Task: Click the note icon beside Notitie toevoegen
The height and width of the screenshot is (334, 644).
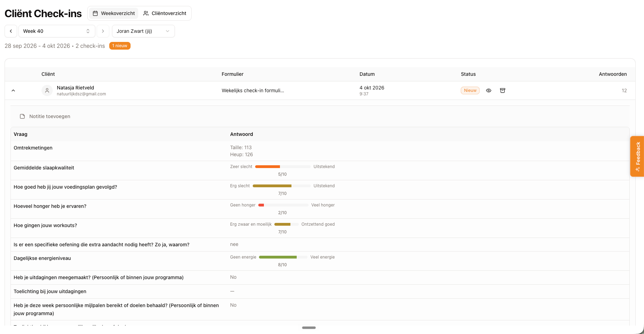Action: tap(22, 116)
